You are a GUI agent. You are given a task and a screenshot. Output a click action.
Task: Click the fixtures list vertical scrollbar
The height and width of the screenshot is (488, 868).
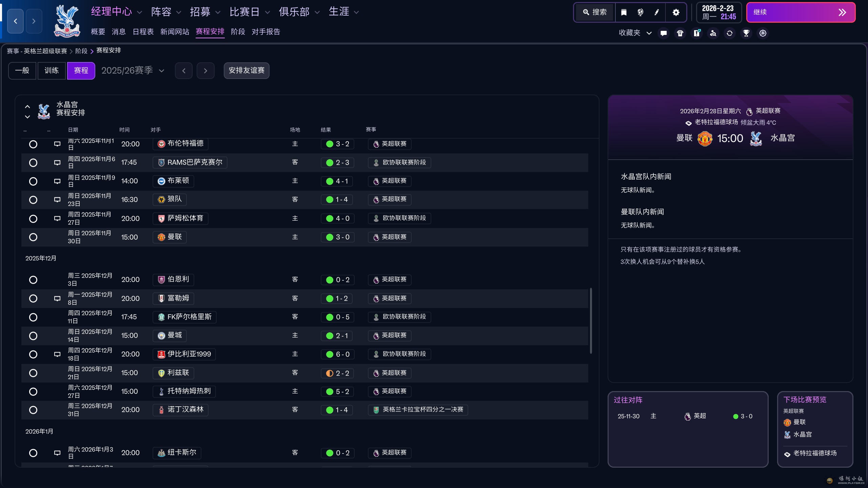591,321
